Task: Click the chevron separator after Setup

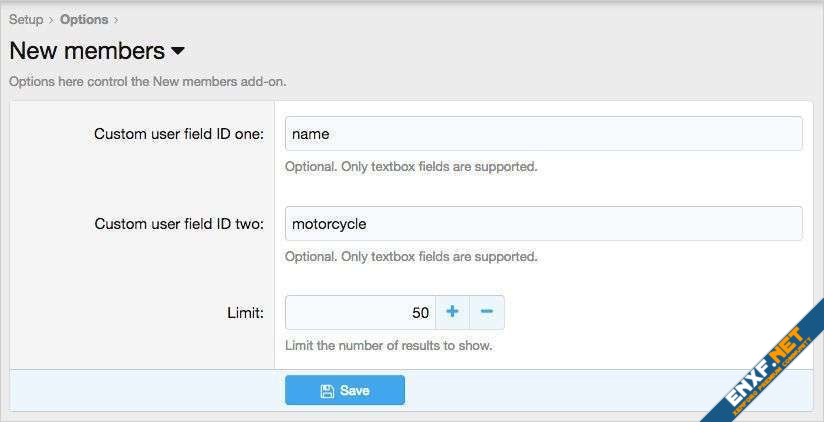Action: click(52, 20)
